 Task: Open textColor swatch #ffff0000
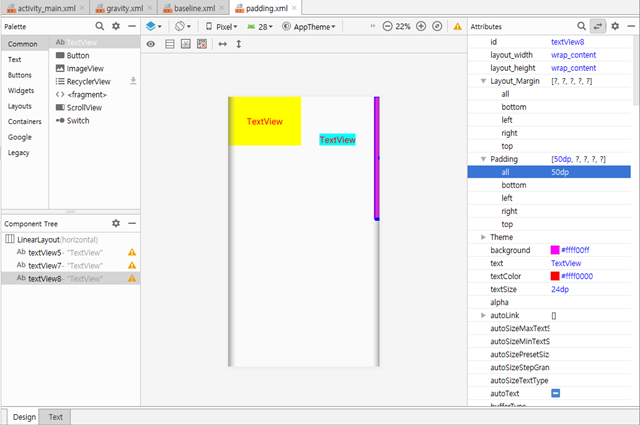tap(555, 276)
